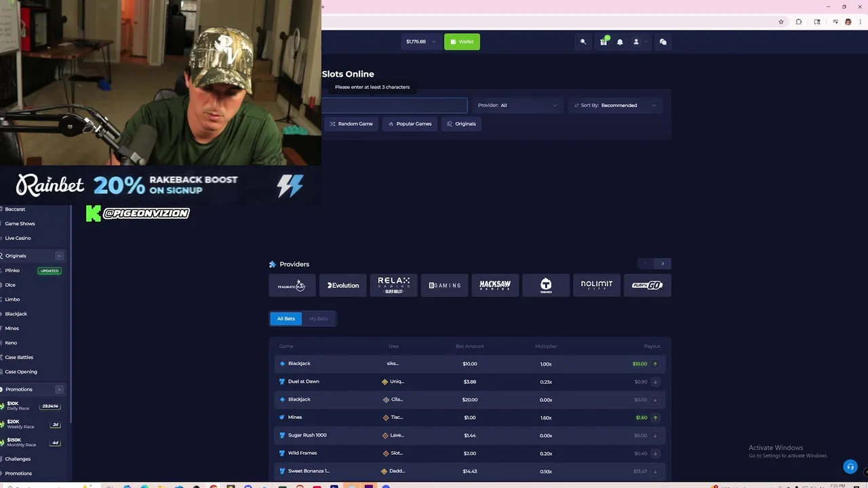The width and height of the screenshot is (868, 488).
Task: Click the UPDATED badge next to Plinko
Action: [x=50, y=271]
